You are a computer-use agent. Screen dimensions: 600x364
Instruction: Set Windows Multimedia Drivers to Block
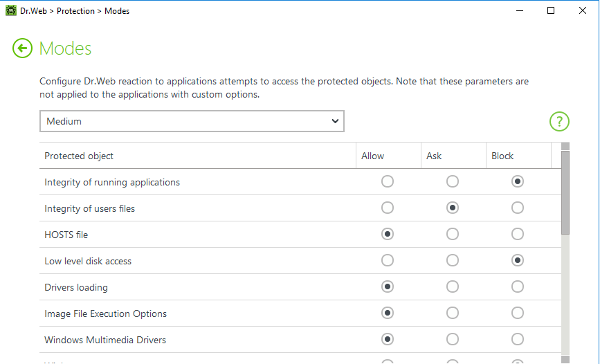point(518,339)
